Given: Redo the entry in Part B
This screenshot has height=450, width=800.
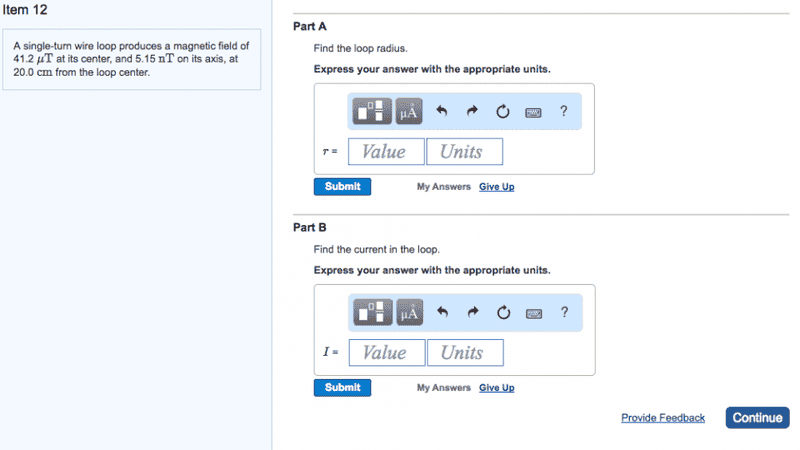Looking at the screenshot, I should tap(471, 313).
